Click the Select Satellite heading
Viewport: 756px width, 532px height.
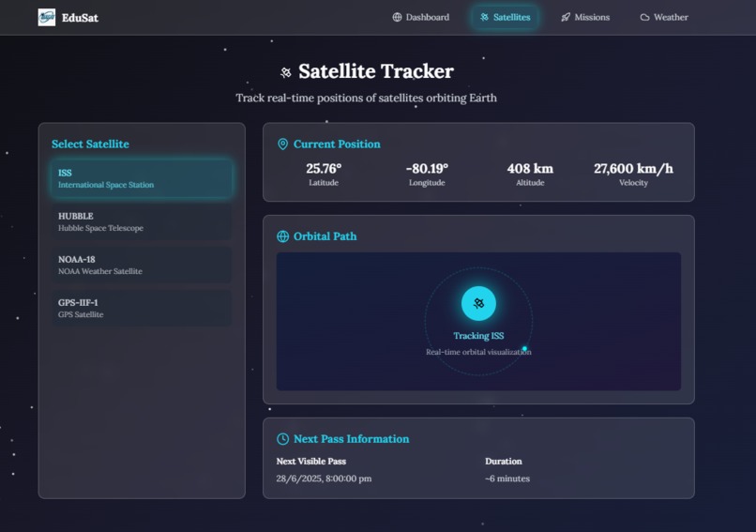click(x=91, y=144)
